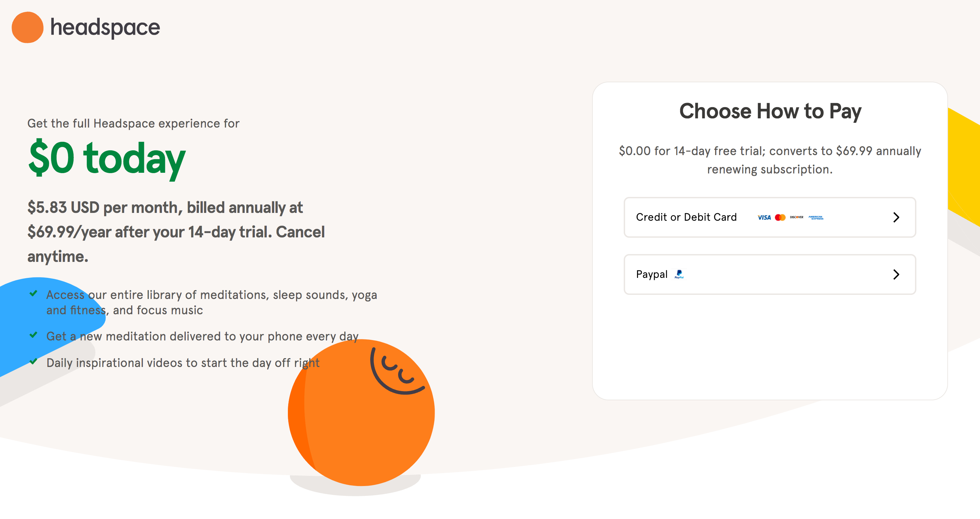This screenshot has width=980, height=519.
Task: Expand the Credit or Debit Card chevron
Action: click(896, 217)
